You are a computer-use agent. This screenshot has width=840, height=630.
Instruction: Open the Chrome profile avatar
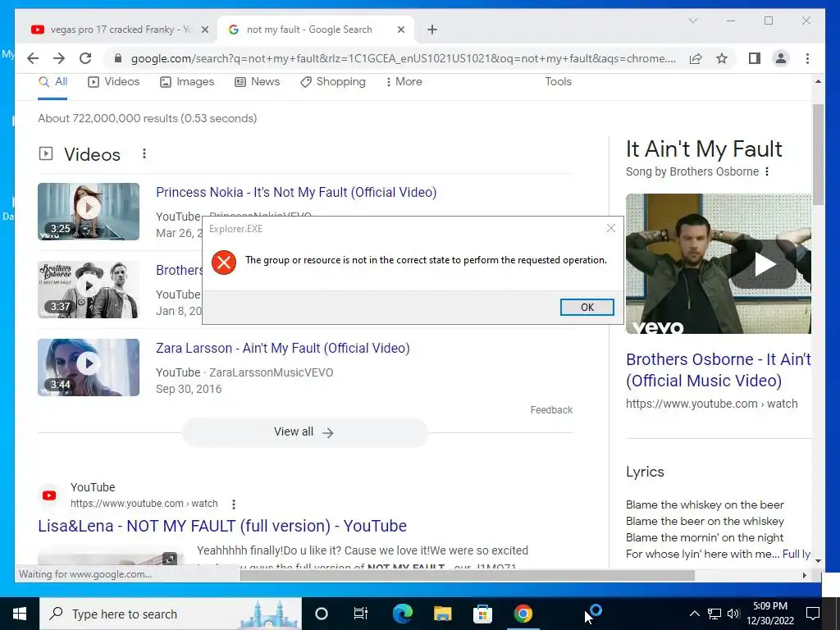(781, 58)
